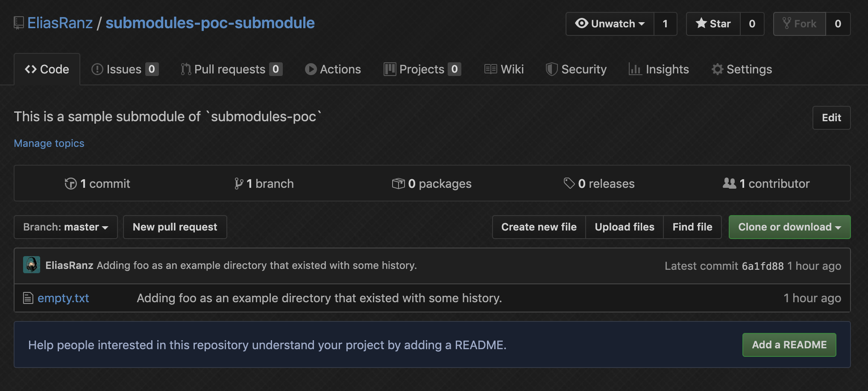Image resolution: width=868 pixels, height=391 pixels.
Task: Open the Pull requests tab
Action: (x=232, y=69)
